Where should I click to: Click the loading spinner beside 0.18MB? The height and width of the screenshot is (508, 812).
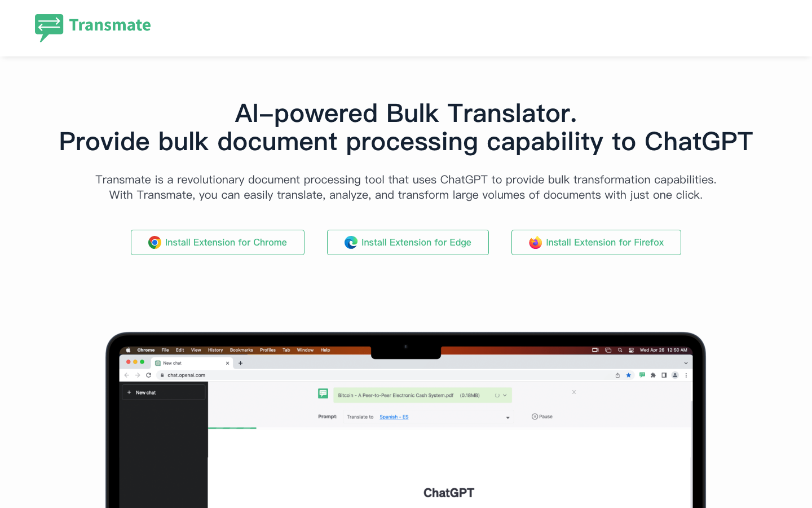(497, 395)
